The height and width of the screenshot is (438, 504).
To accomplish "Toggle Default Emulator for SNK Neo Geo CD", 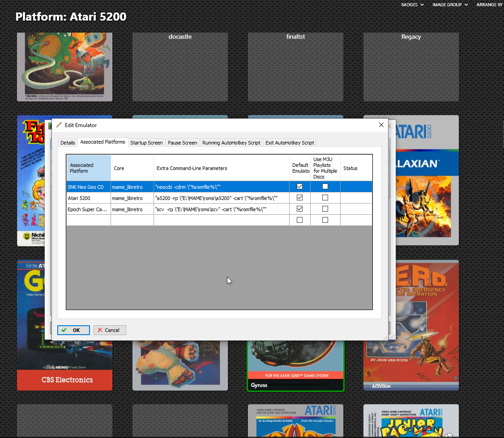I will (x=299, y=187).
